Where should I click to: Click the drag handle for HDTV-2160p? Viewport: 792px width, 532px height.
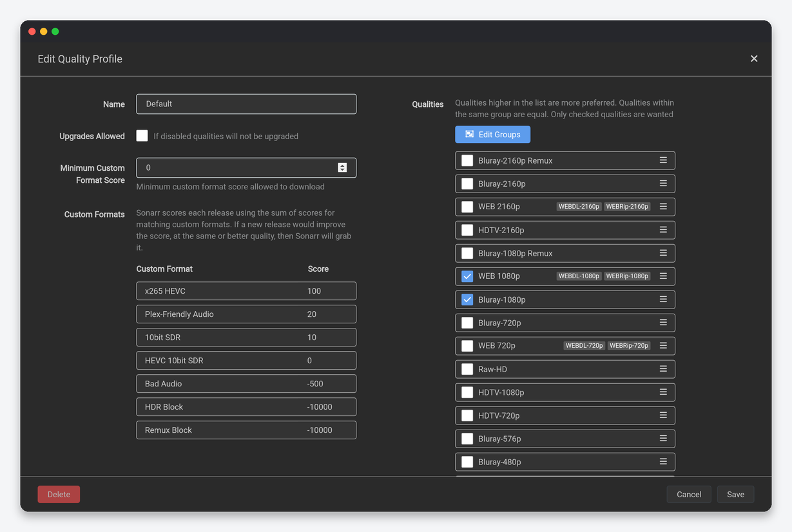[663, 230]
